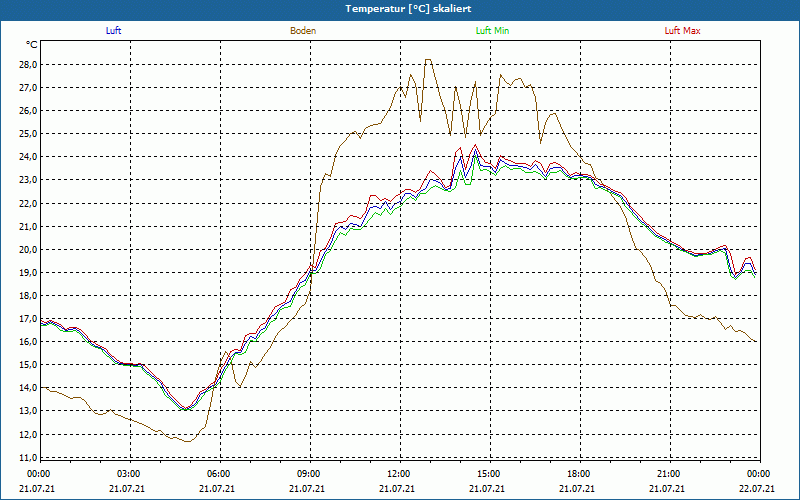800x500 pixels.
Task: Click the 12,0 y-axis value
Action: pyautogui.click(x=28, y=434)
